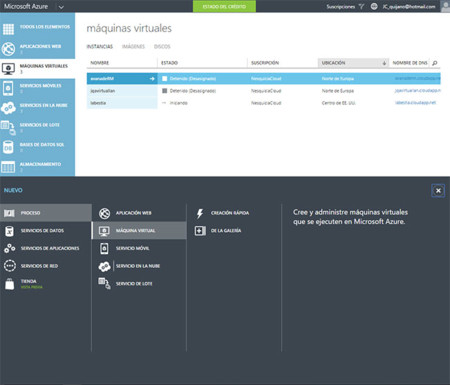Choose Máquina Virtual monitor icon in Nuevo
This screenshot has height=385, width=450.
pos(104,231)
